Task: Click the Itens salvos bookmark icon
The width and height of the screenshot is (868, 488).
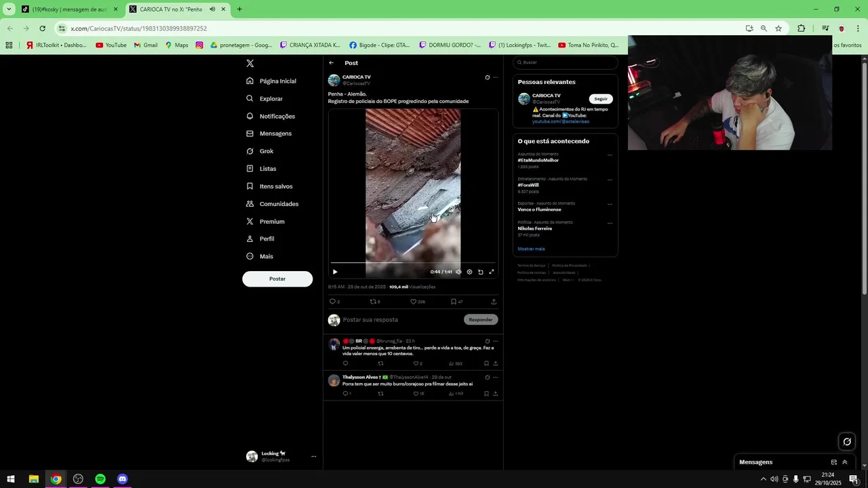Action: (x=250, y=186)
